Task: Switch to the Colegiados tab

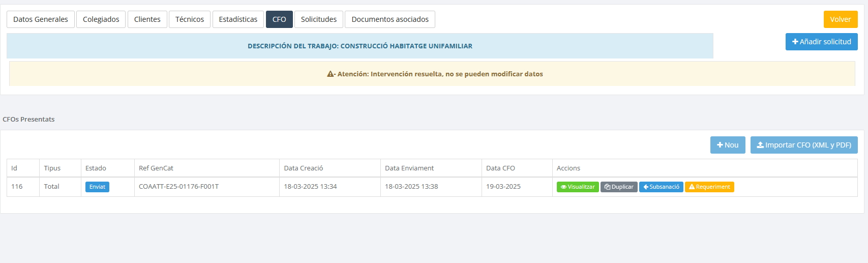Action: tap(101, 19)
